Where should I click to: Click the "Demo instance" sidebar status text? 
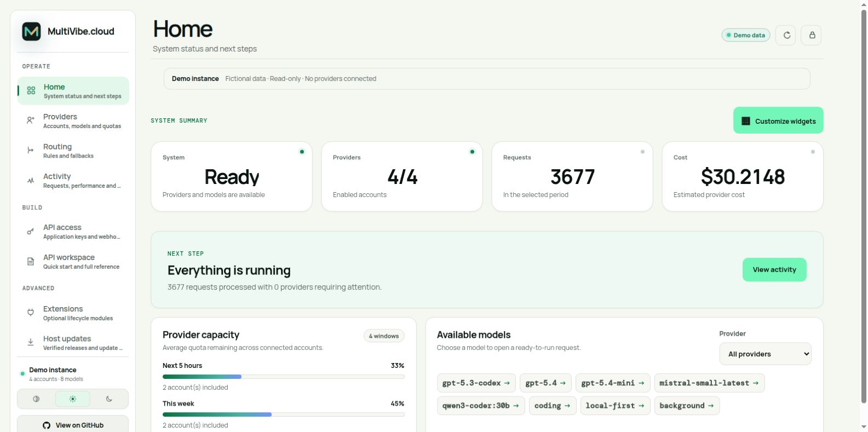[53, 370]
